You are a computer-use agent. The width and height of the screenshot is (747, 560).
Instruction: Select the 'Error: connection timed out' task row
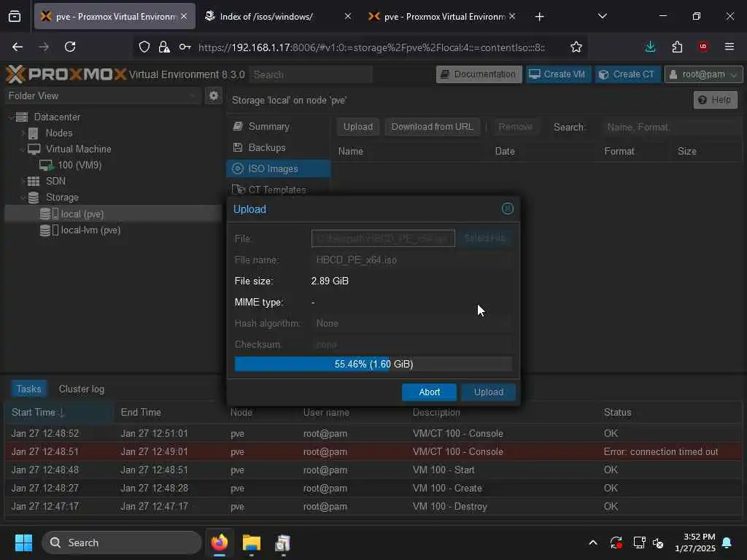point(373,451)
